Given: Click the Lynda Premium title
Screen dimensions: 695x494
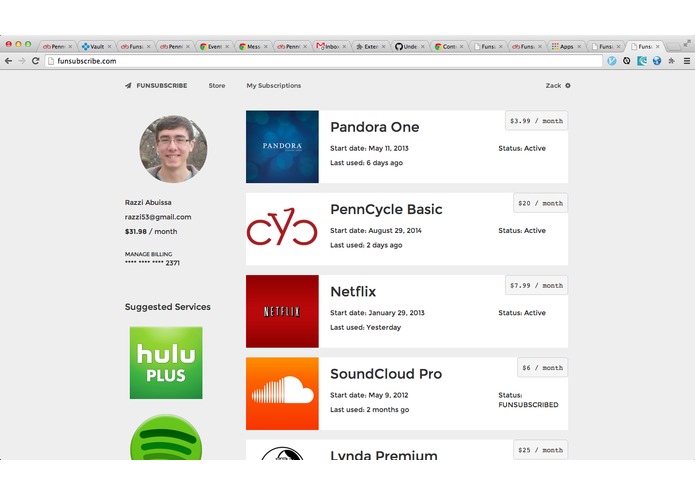Looking at the screenshot, I should click(384, 455).
